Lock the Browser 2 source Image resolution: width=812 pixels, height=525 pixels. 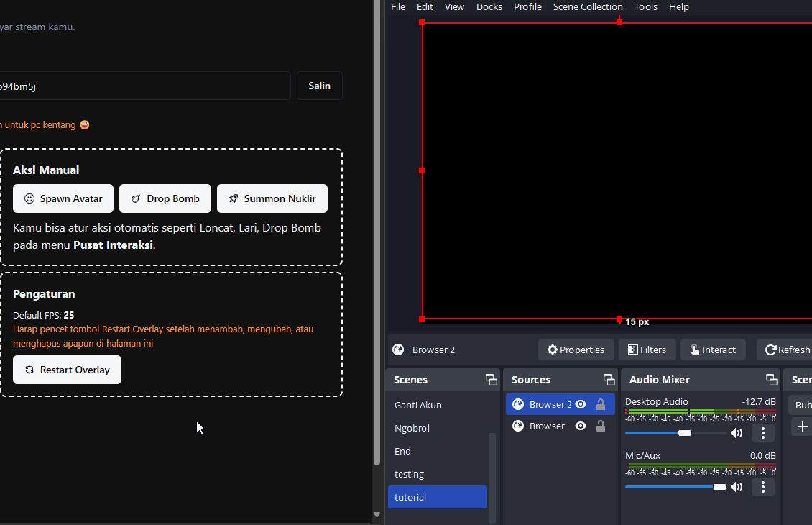click(x=601, y=404)
